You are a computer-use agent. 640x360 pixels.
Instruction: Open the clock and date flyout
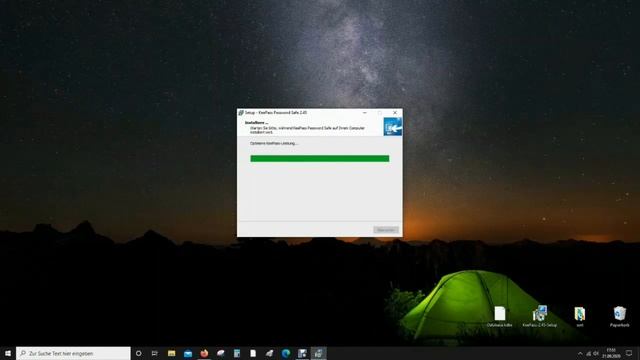611,353
